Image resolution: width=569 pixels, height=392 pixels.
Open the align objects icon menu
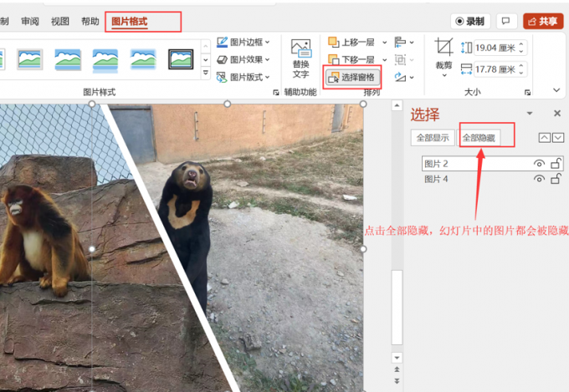click(404, 43)
